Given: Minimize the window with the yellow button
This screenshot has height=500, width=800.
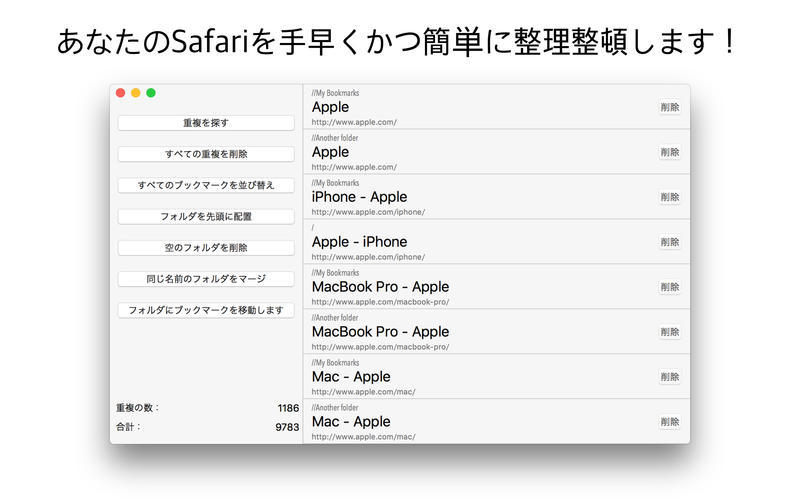Looking at the screenshot, I should tap(136, 93).
